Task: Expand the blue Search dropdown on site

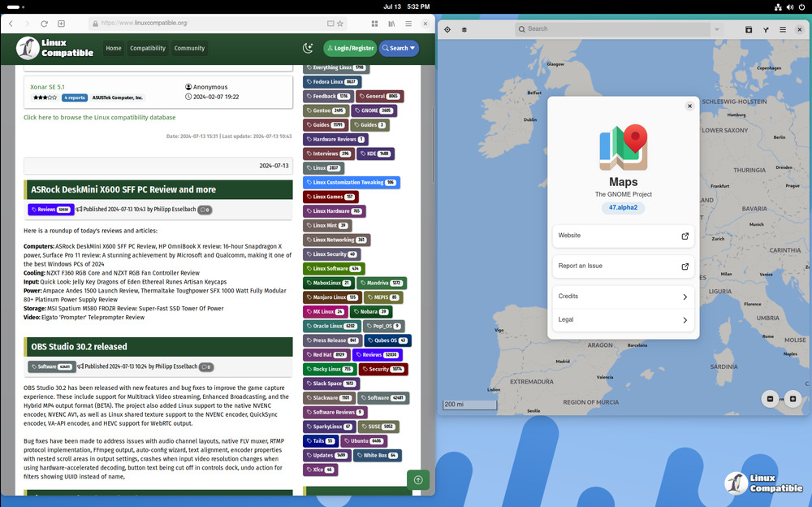Action: 399,48
